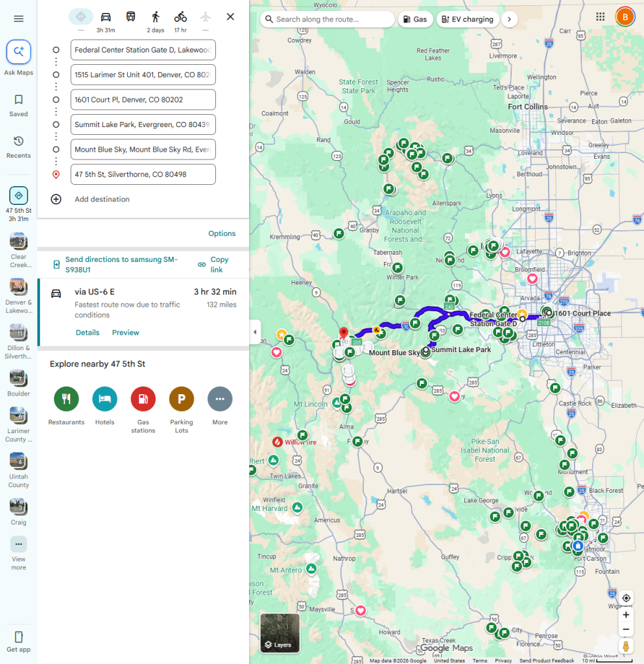
Task: Show your location on map
Action: (x=626, y=598)
